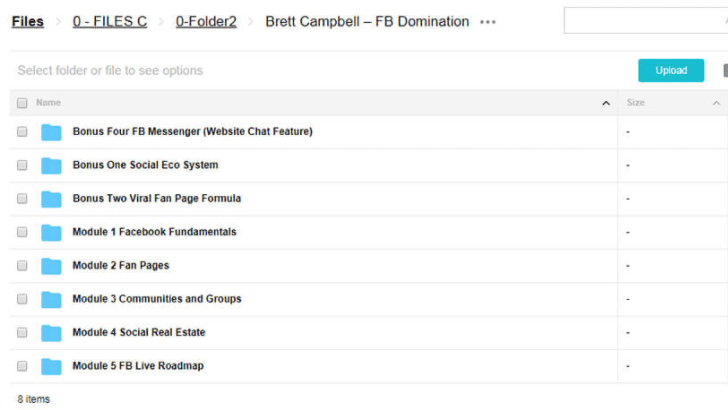Click the Bonus One Social Eco System folder icon
The width and height of the screenshot is (728, 410).
(x=51, y=165)
